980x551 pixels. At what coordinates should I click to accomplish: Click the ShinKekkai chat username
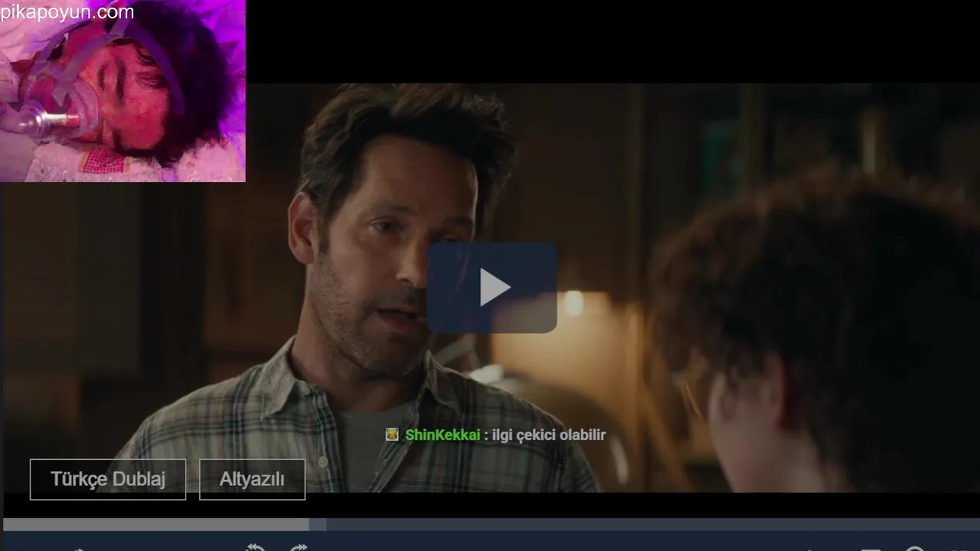(443, 435)
